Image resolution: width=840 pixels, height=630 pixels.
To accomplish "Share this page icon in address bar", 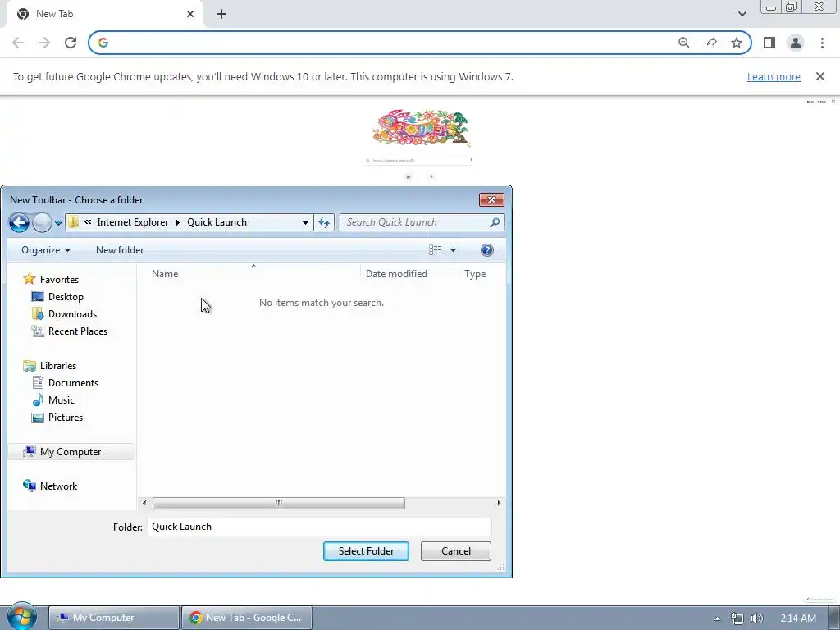I will (x=710, y=43).
